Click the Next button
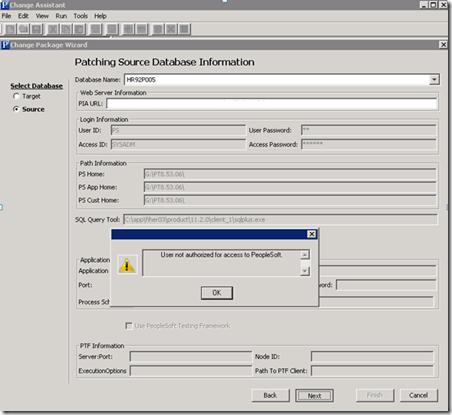452x415 pixels. [x=314, y=396]
